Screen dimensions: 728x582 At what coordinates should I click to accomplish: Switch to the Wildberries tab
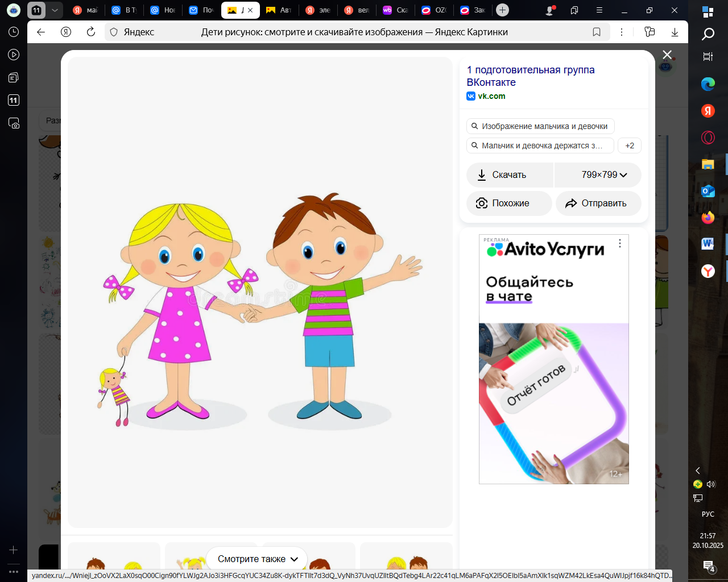tap(395, 10)
